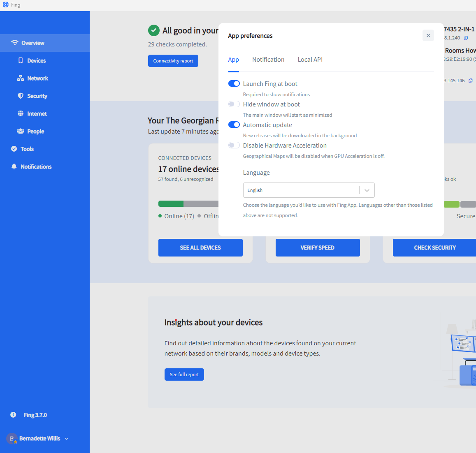Open the Language dropdown showing English
Screen dimensions: 476x453
(309, 190)
